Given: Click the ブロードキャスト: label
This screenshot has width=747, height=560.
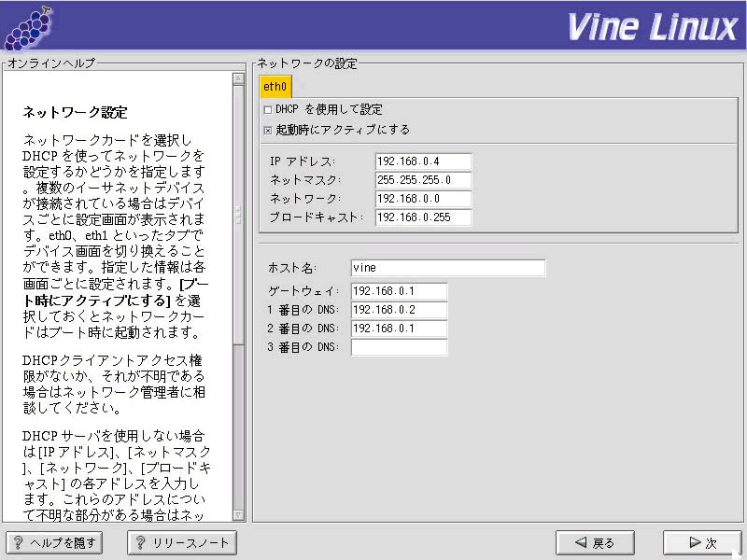Looking at the screenshot, I should [x=317, y=217].
